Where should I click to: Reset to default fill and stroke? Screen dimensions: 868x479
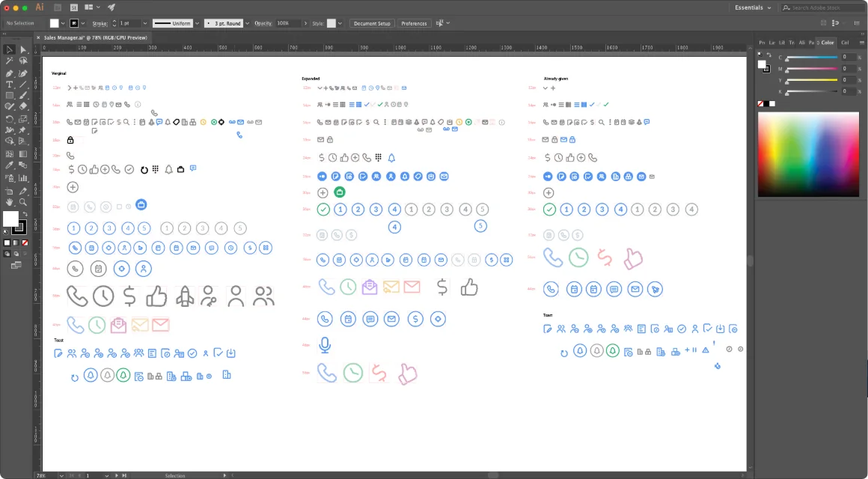pyautogui.click(x=6, y=233)
